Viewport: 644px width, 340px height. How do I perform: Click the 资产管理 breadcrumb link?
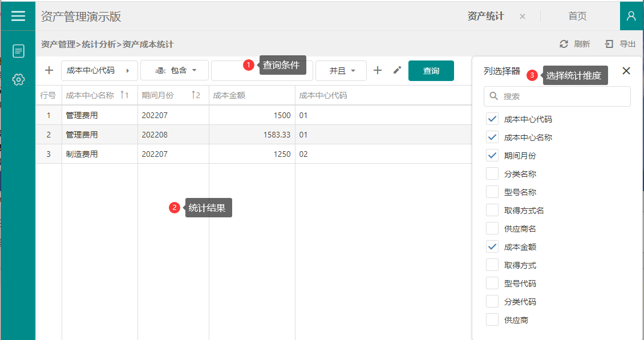58,44
